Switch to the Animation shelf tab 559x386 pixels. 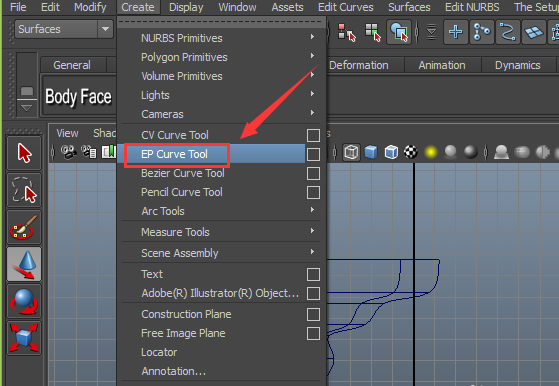(442, 65)
